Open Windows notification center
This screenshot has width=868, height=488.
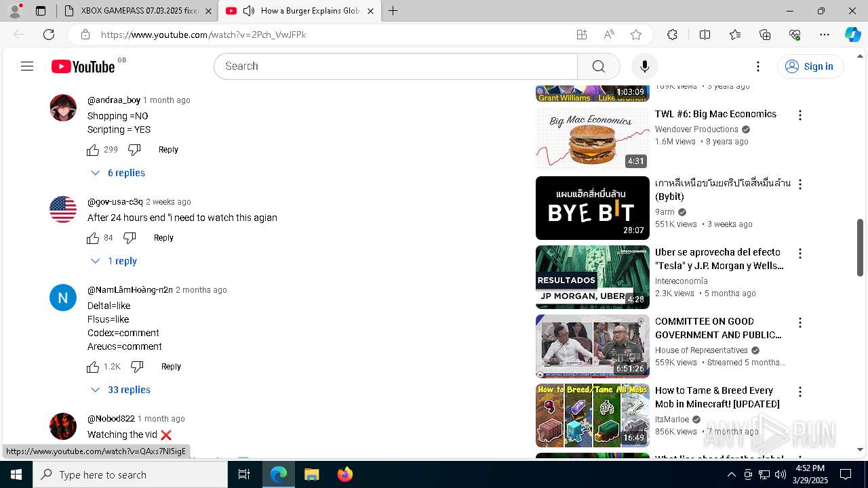[x=846, y=474]
